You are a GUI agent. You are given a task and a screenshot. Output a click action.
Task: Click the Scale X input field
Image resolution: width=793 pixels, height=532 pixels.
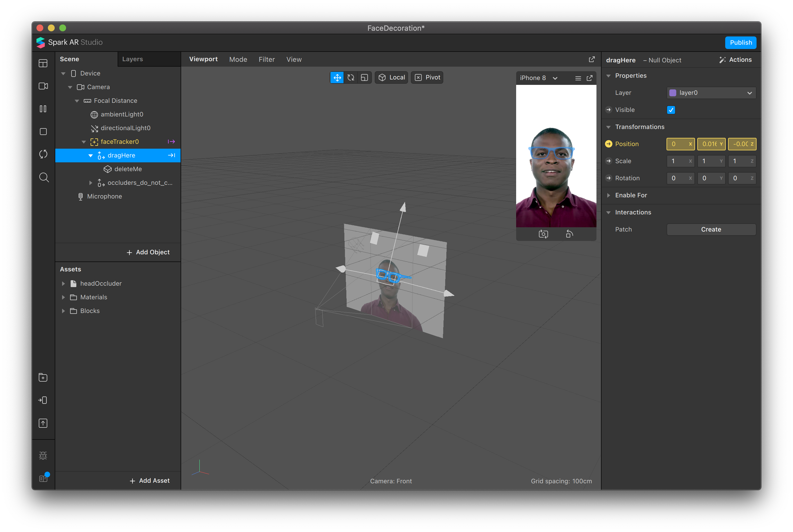(678, 161)
